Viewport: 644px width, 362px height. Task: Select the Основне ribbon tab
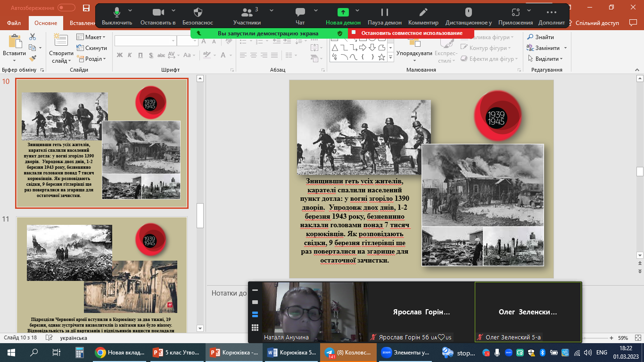46,23
